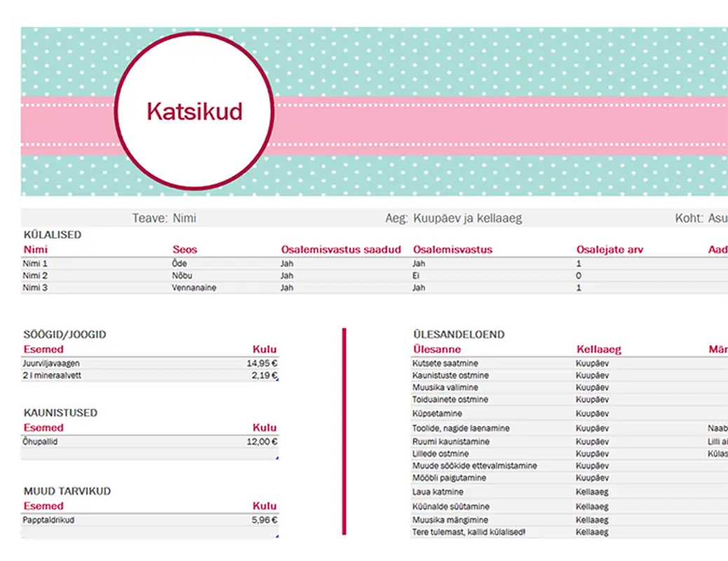
Task: Select the Koht: label
Action: (x=689, y=218)
